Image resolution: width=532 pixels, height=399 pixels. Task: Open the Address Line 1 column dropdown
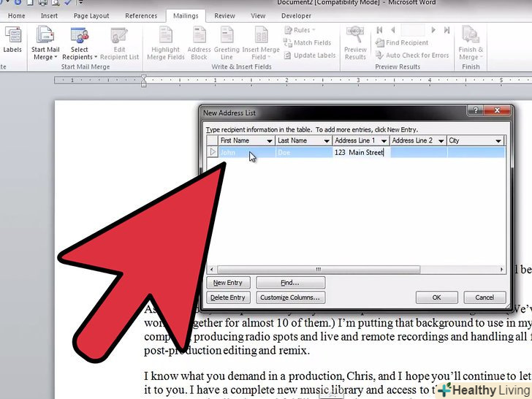[384, 141]
